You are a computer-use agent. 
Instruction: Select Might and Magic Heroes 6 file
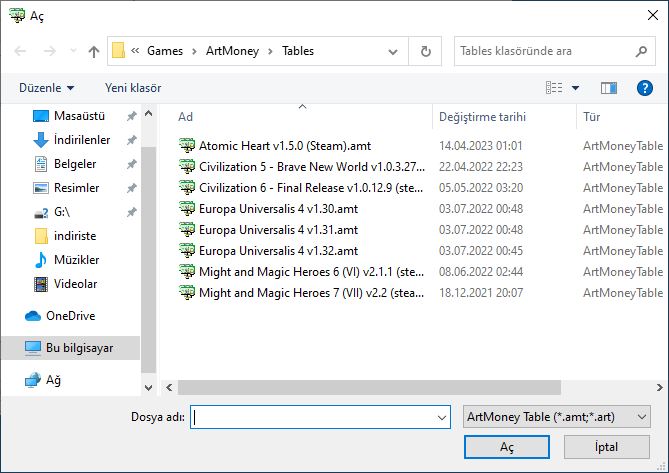click(x=311, y=272)
